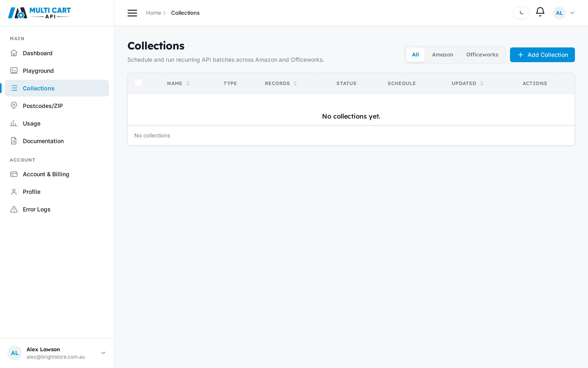Expand the Alex Lawson account chevron

tap(103, 353)
